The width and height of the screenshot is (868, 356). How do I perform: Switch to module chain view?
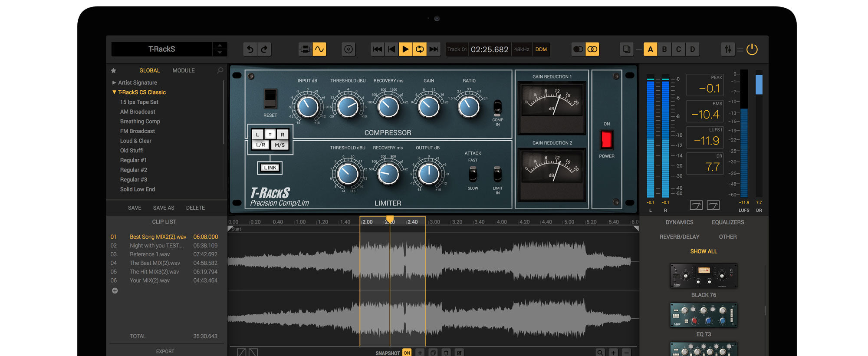coord(306,49)
